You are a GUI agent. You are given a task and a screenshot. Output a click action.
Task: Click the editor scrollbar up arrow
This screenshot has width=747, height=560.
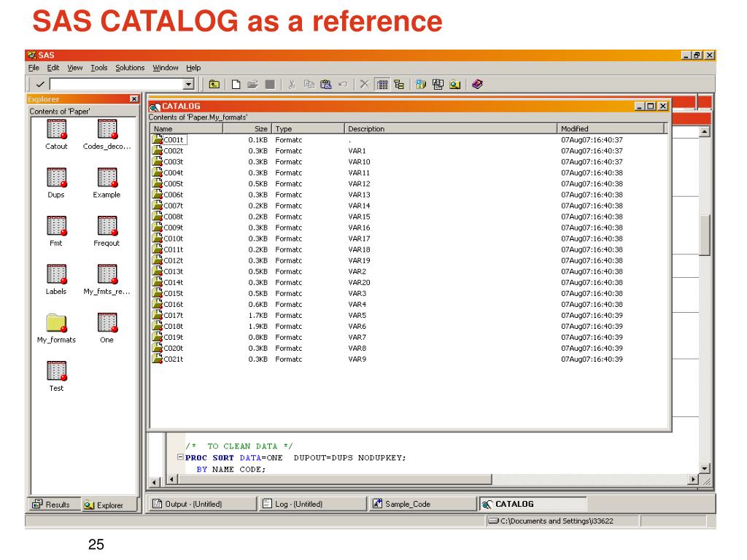click(705, 131)
